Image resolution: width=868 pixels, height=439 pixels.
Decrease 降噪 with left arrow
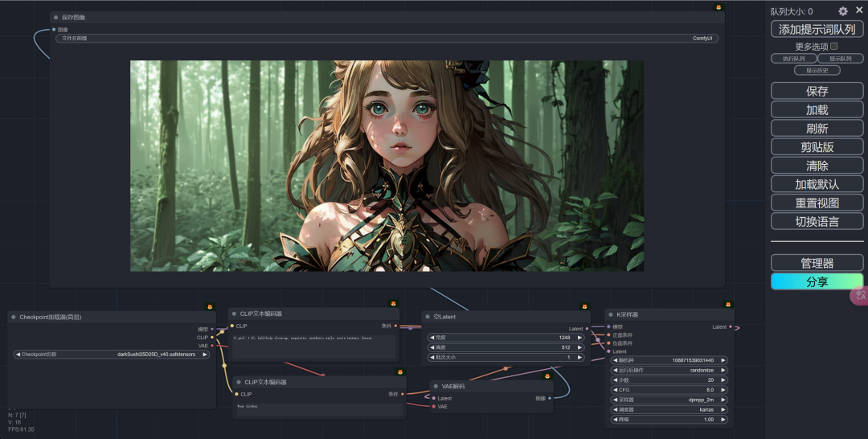[615, 420]
